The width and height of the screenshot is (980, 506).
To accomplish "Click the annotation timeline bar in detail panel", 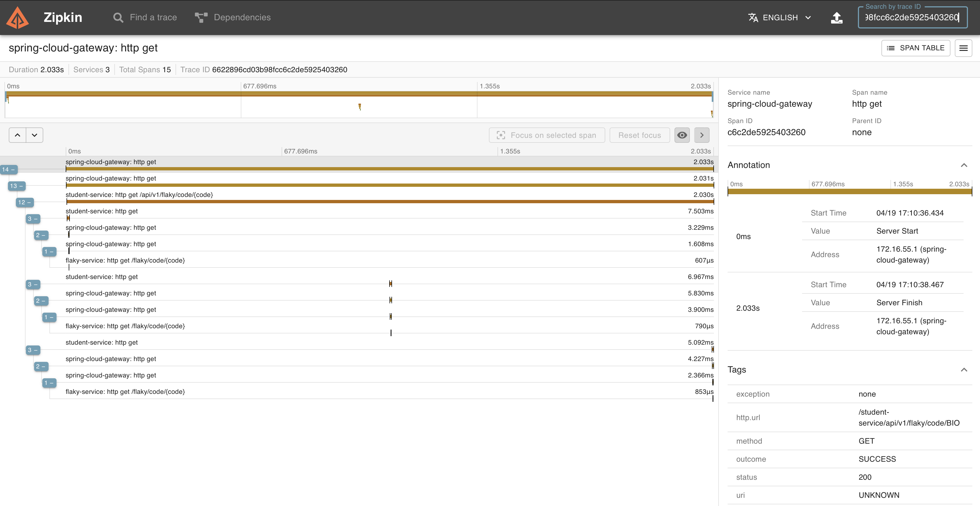I will point(849,192).
